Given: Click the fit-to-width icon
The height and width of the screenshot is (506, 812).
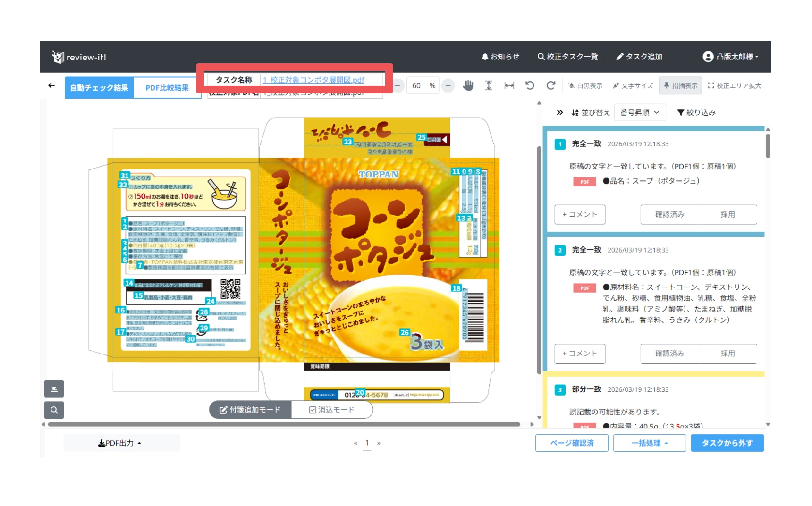Looking at the screenshot, I should point(509,85).
